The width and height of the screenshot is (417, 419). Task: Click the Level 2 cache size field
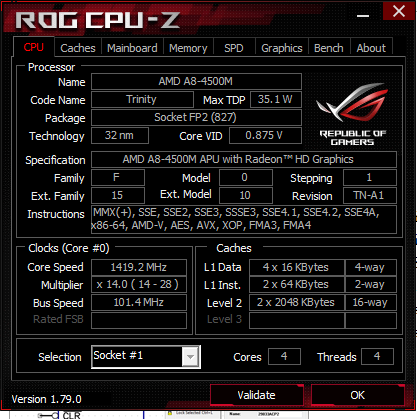pyautogui.click(x=297, y=303)
